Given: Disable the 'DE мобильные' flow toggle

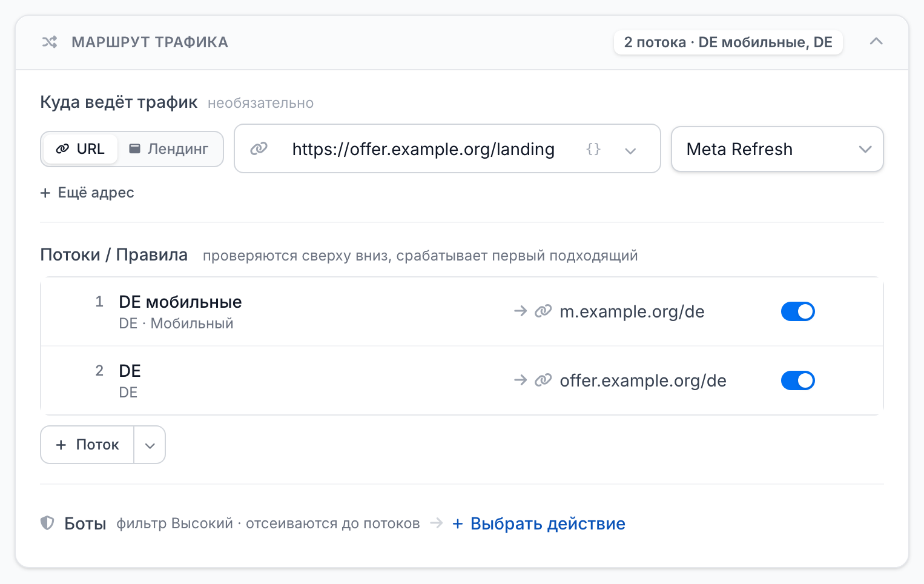Looking at the screenshot, I should tap(798, 311).
